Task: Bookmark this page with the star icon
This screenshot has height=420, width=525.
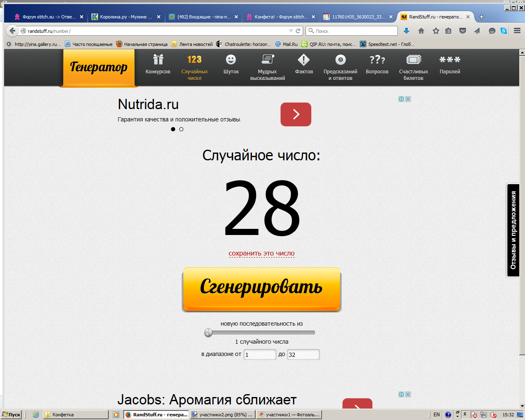Action: (436, 31)
